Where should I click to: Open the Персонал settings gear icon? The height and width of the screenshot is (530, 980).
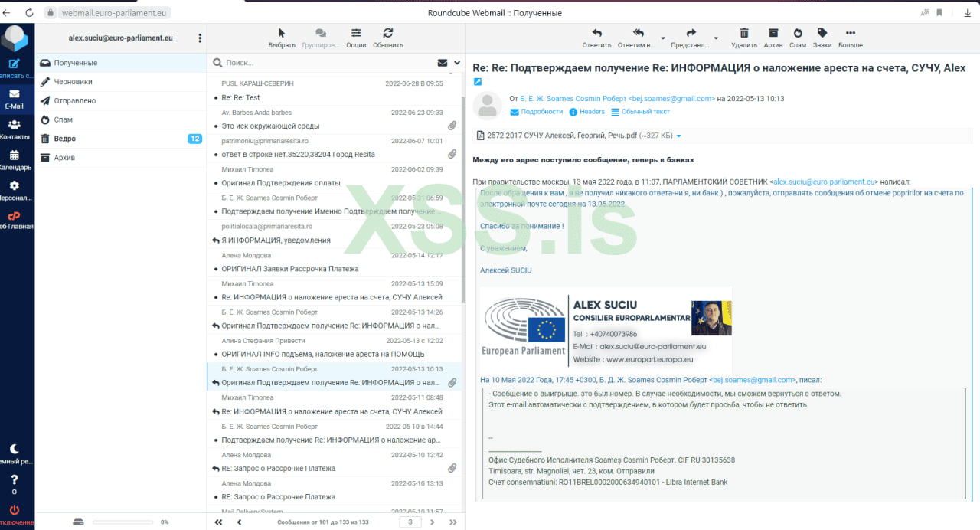pyautogui.click(x=15, y=191)
